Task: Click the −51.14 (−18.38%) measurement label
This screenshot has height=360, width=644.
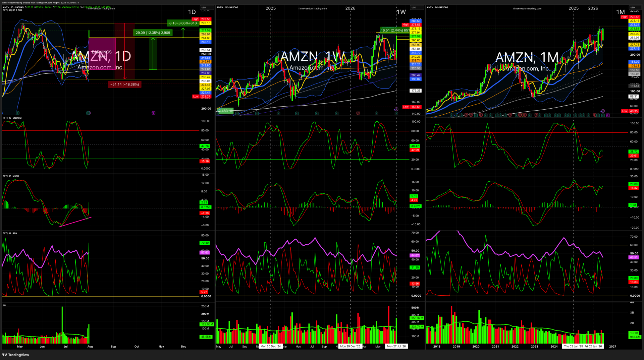Action: click(x=124, y=84)
